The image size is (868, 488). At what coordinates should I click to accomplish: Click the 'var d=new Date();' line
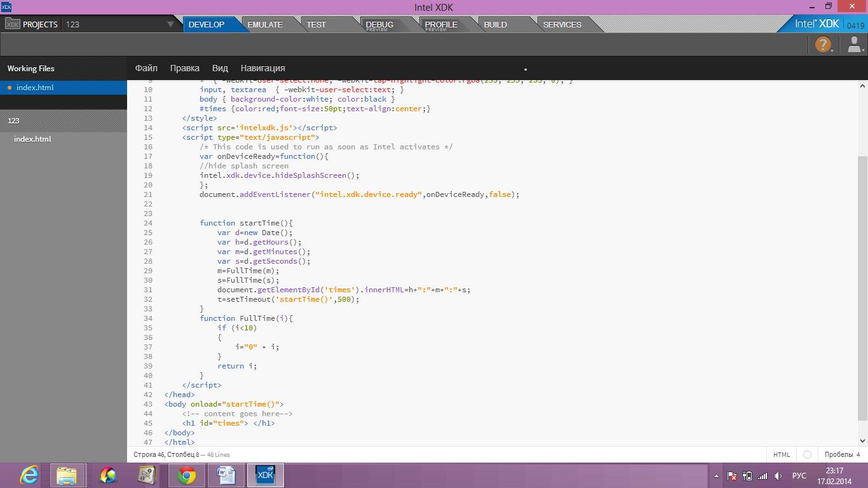tap(255, 233)
